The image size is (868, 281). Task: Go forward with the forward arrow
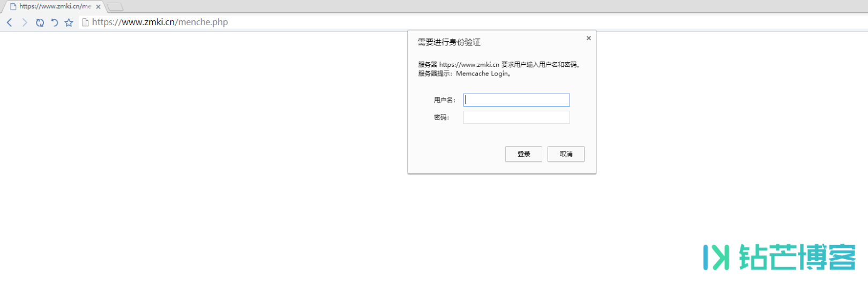coord(24,22)
